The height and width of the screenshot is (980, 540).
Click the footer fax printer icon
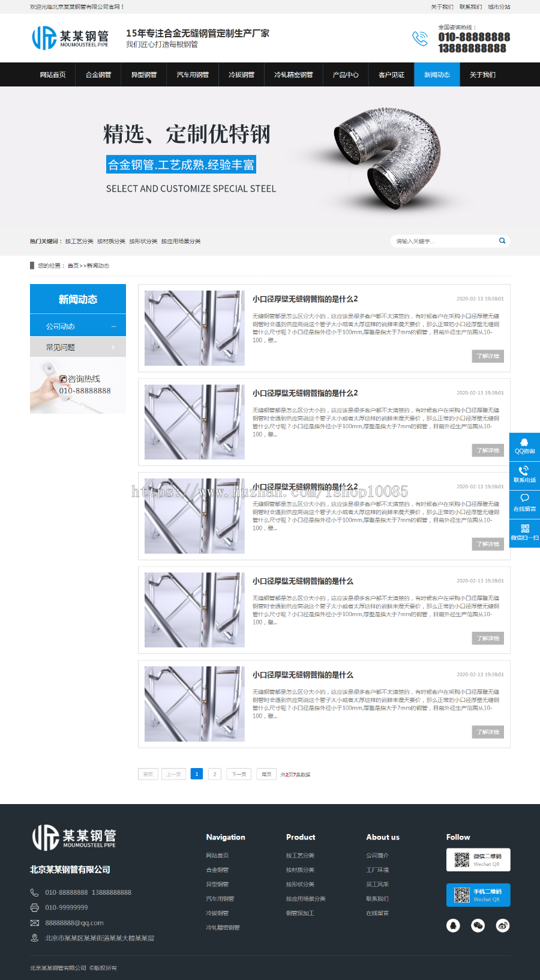pyautogui.click(x=34, y=907)
